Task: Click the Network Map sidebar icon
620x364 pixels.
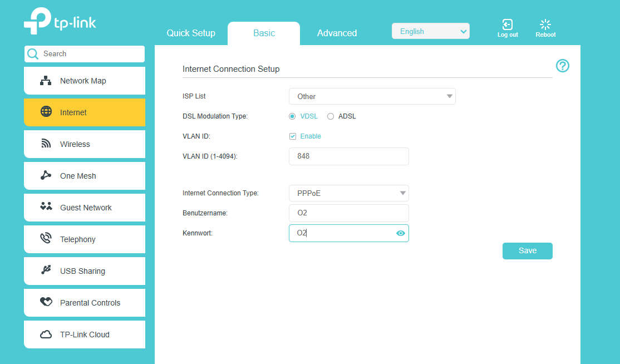Action: click(46, 81)
